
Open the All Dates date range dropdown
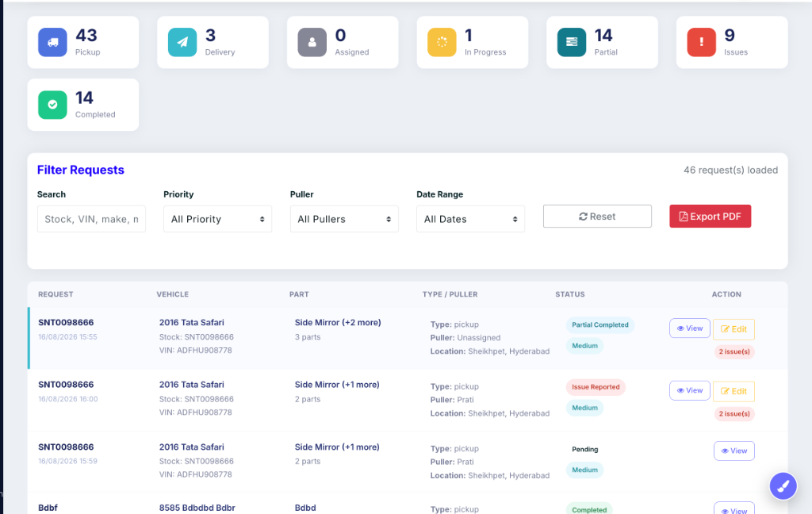[x=471, y=219]
